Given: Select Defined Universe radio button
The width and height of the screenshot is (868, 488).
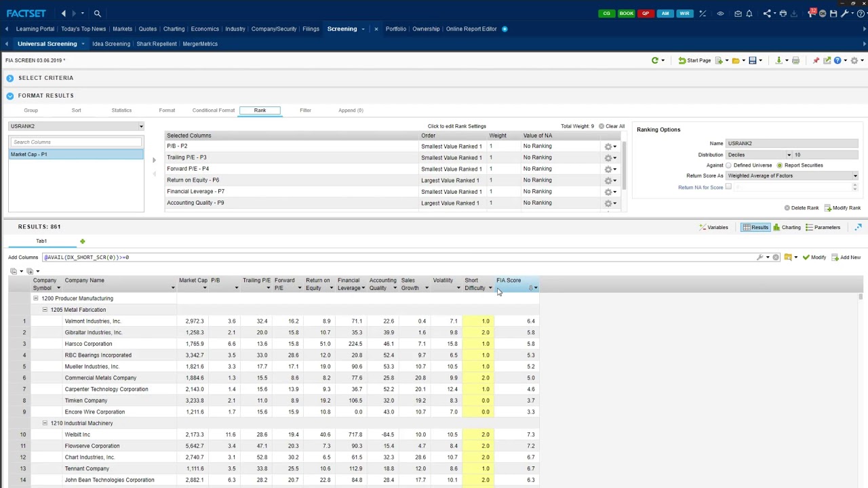Looking at the screenshot, I should pyautogui.click(x=729, y=165).
